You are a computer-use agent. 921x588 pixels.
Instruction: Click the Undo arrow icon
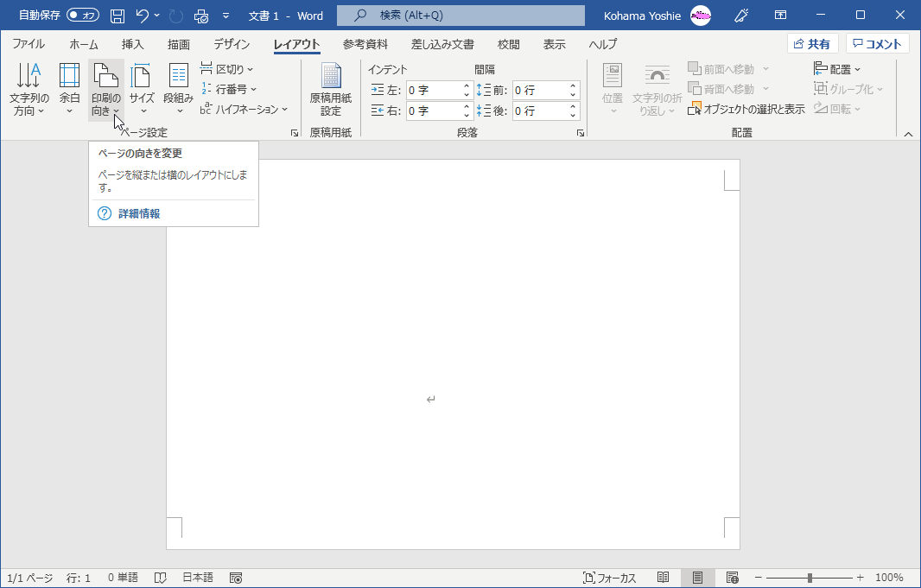point(143,16)
